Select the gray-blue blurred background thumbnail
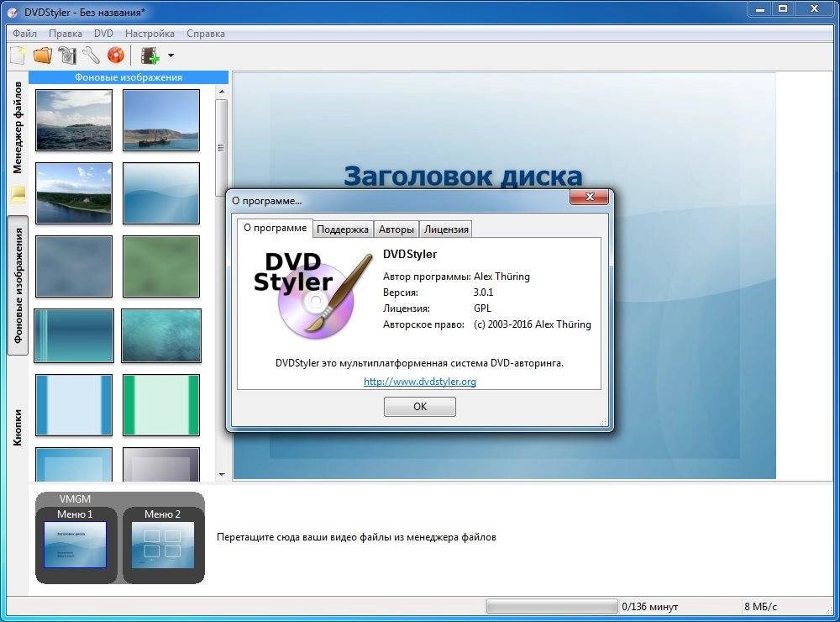This screenshot has width=840, height=622. click(74, 266)
